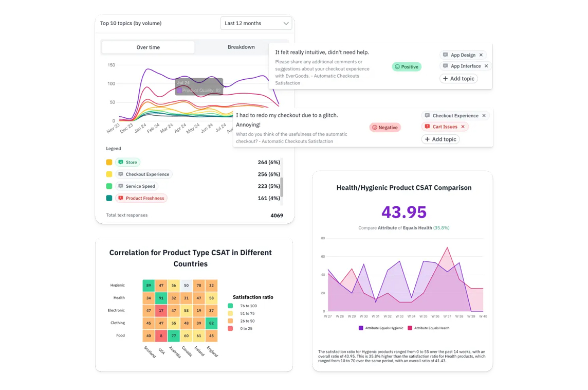Click the legend list scrollbar
Screen dimensions: 588x390
point(282,187)
